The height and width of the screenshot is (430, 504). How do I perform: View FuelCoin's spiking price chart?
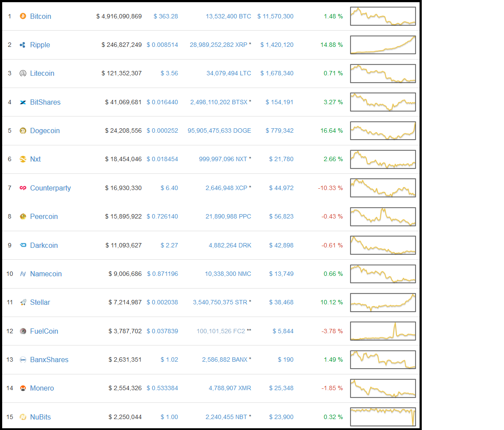pyautogui.click(x=383, y=331)
